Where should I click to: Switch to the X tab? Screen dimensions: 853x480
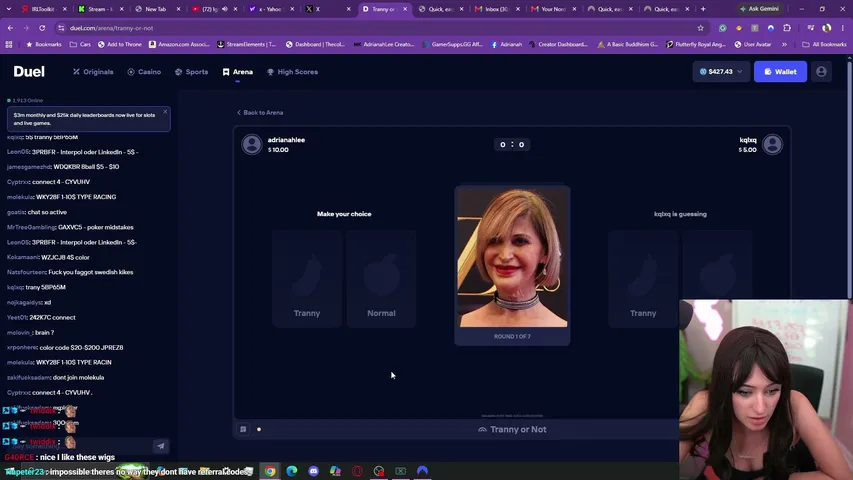325,9
